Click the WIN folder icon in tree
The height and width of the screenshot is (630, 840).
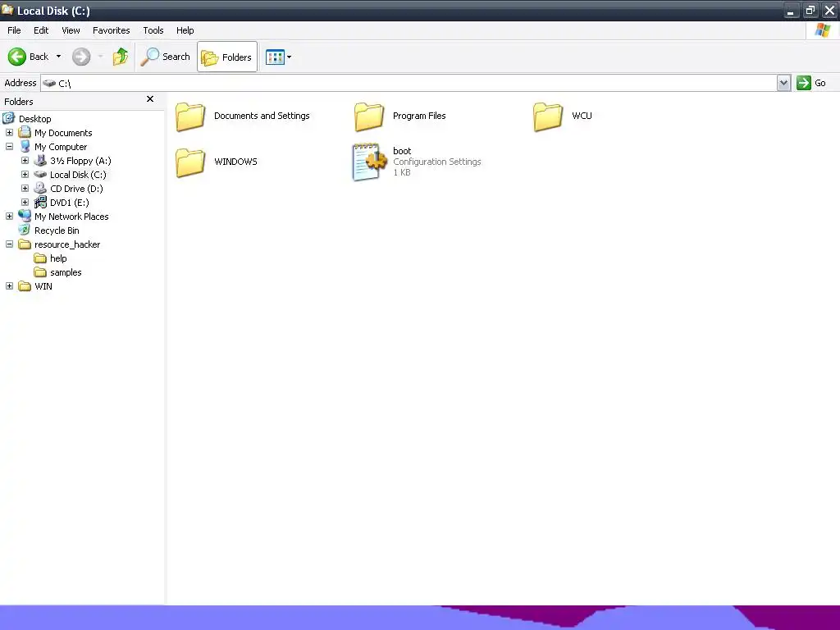pos(25,286)
